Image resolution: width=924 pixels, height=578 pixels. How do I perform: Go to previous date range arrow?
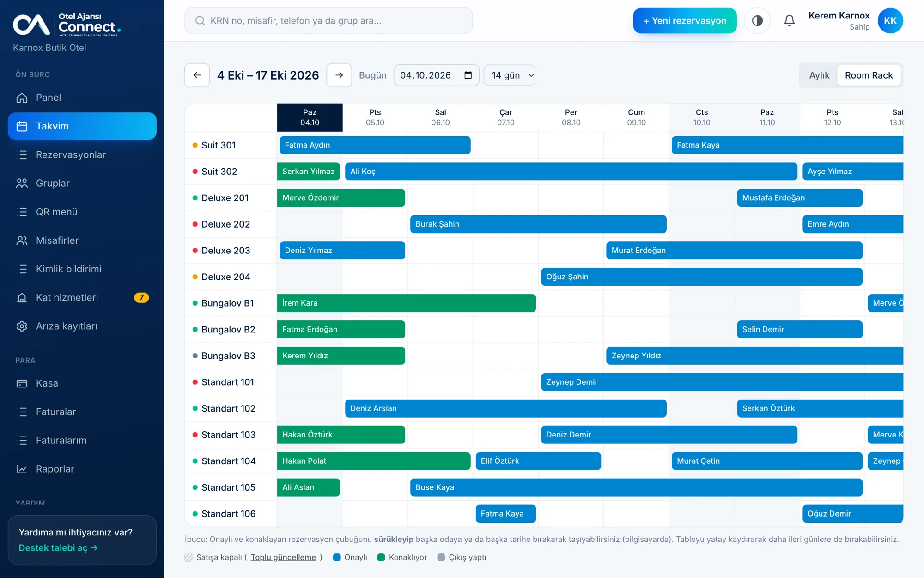(197, 75)
